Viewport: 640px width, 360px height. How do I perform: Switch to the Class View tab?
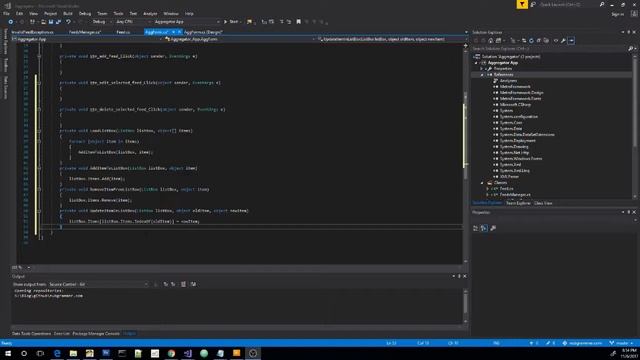pyautogui.click(x=543, y=203)
